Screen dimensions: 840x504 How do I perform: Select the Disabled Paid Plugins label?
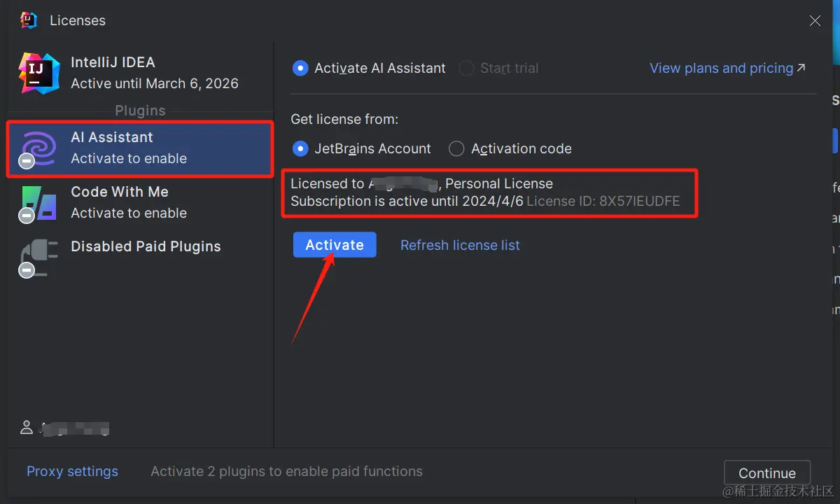click(146, 246)
